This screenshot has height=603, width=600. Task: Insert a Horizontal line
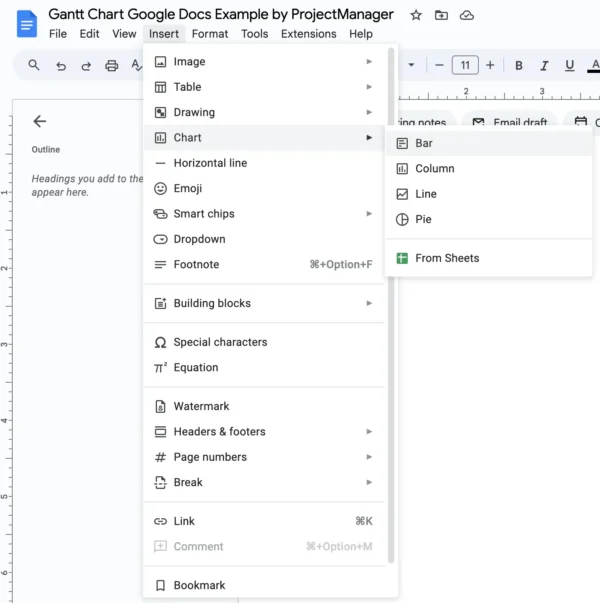coord(264,163)
